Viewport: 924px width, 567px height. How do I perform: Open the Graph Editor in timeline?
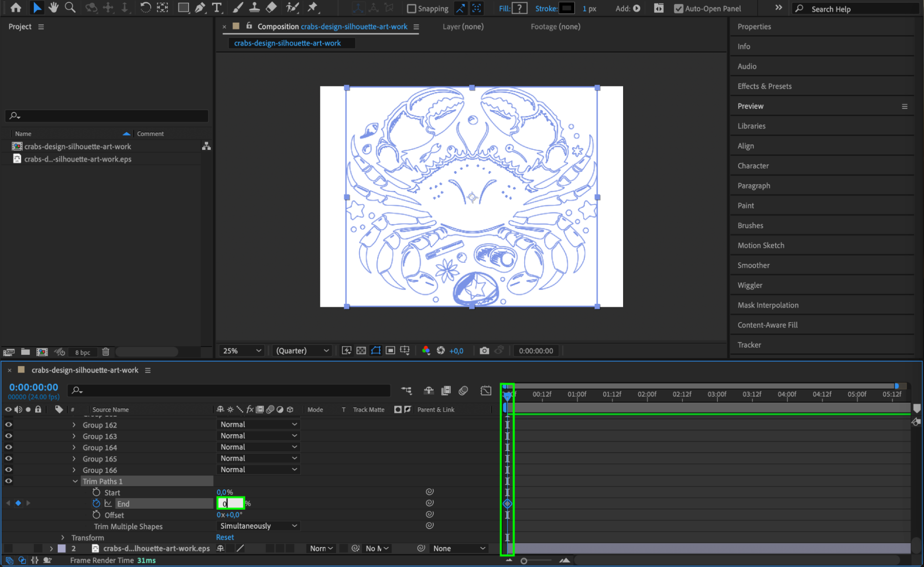(x=485, y=391)
